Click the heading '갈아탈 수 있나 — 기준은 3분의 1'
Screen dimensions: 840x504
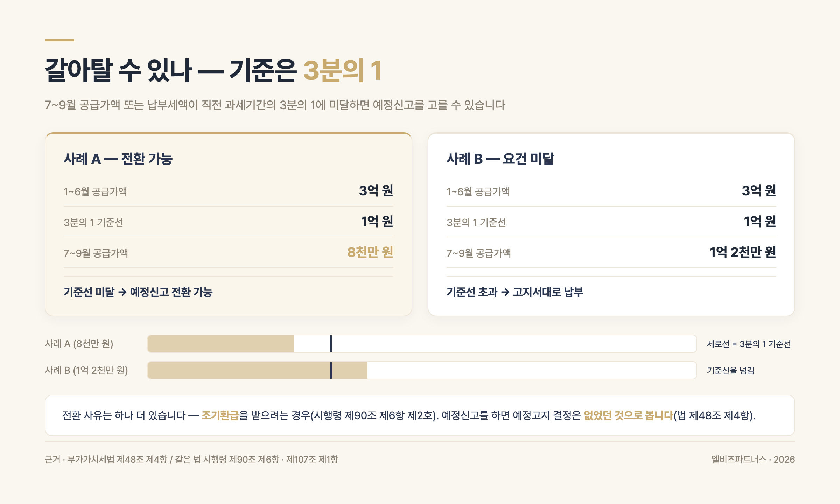tap(213, 70)
